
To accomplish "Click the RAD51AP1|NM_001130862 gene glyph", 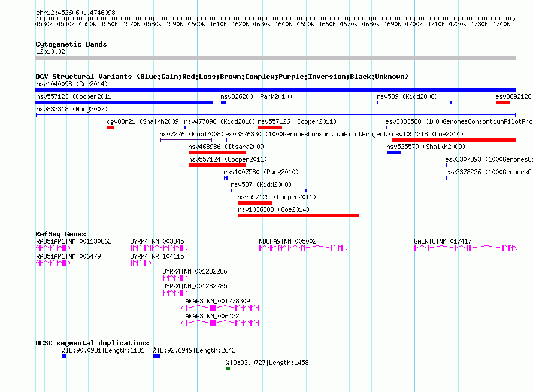I will (x=53, y=248).
